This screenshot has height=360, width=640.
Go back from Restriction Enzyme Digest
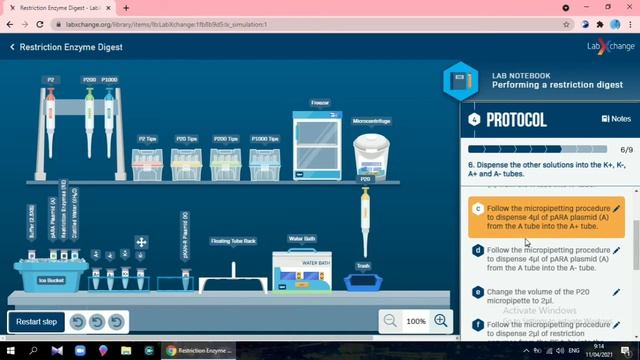[12, 47]
